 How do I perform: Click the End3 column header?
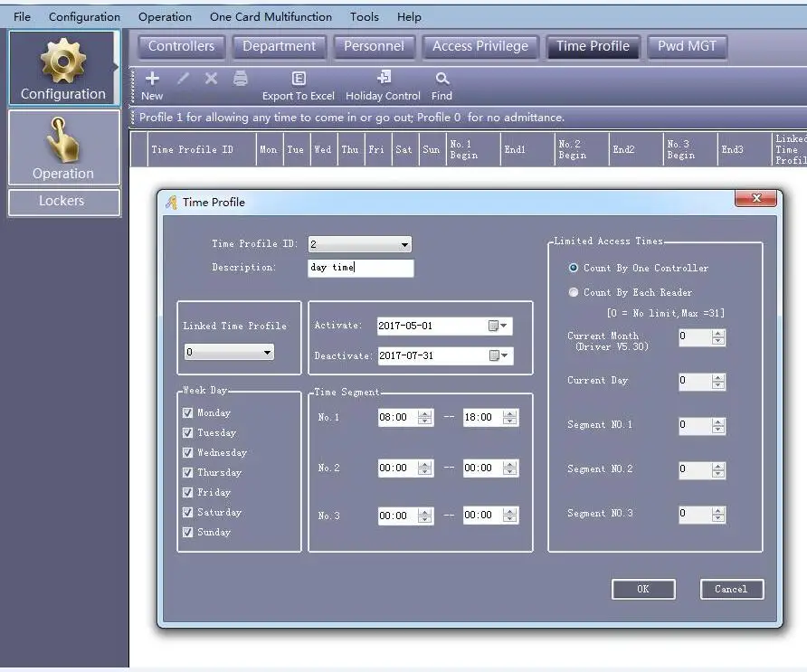click(745, 150)
